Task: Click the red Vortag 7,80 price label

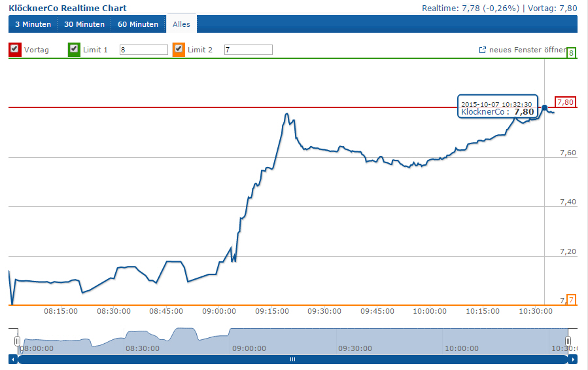Action: [x=565, y=102]
